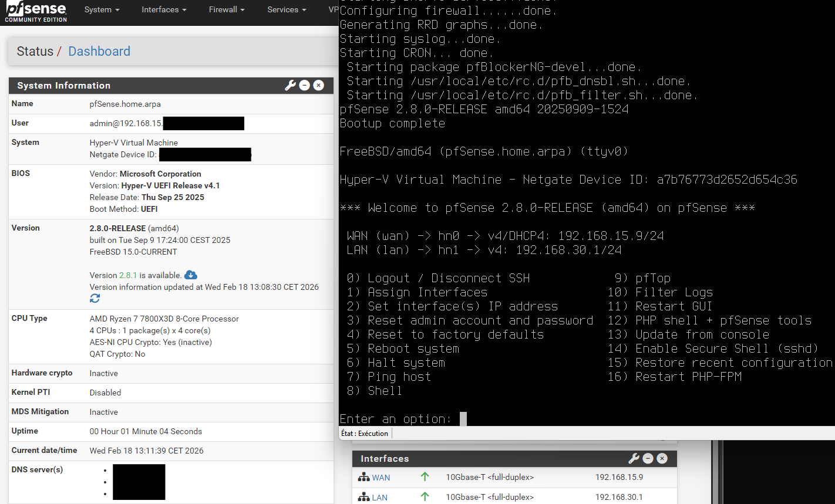This screenshot has width=835, height=504.
Task: Open System Information widget settings wrench
Action: (x=290, y=85)
